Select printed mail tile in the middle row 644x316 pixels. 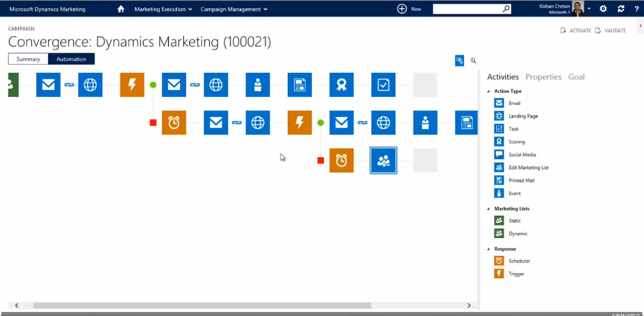point(466,123)
